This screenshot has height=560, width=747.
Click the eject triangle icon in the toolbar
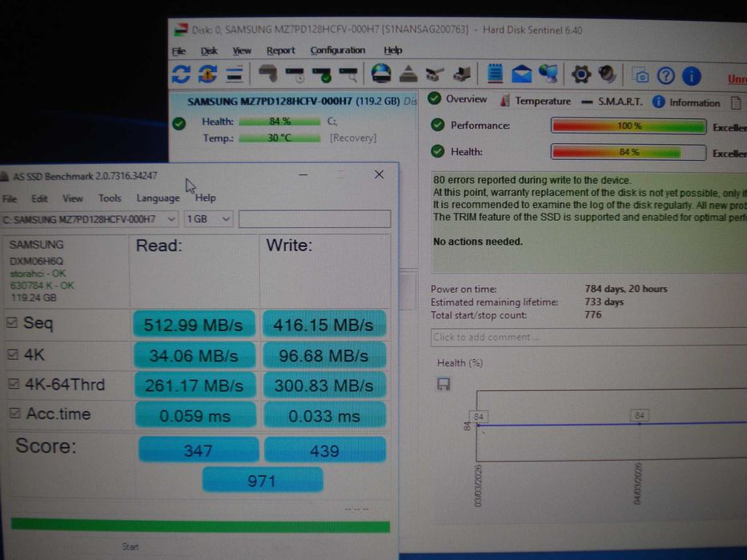(408, 74)
